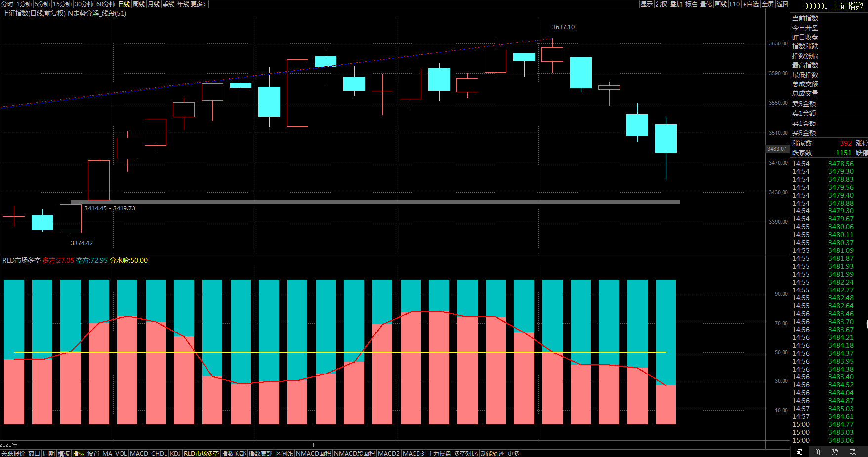
Task: Open the 势 trend tab in the side panel
Action: pyautogui.click(x=835, y=452)
